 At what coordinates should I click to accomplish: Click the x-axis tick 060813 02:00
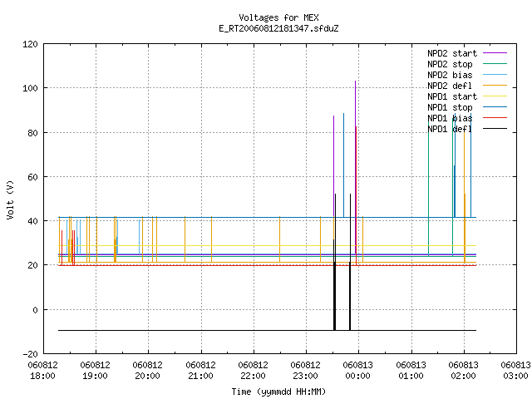[464, 371]
